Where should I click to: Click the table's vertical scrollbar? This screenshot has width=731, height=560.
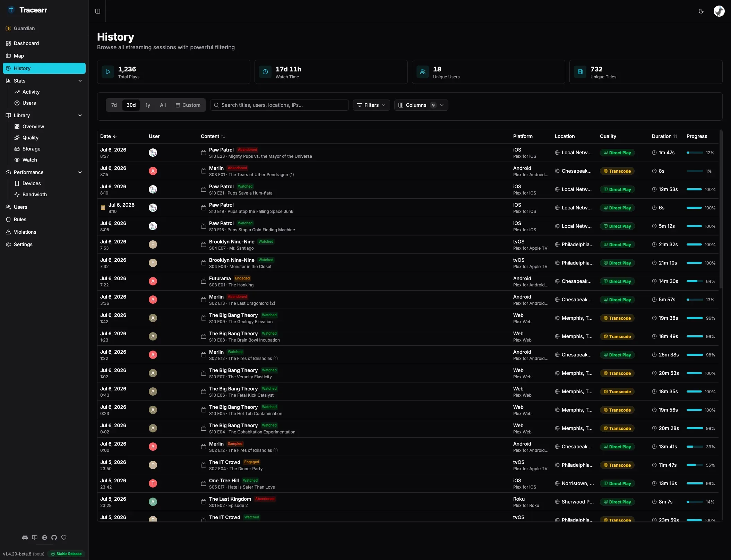click(721, 209)
